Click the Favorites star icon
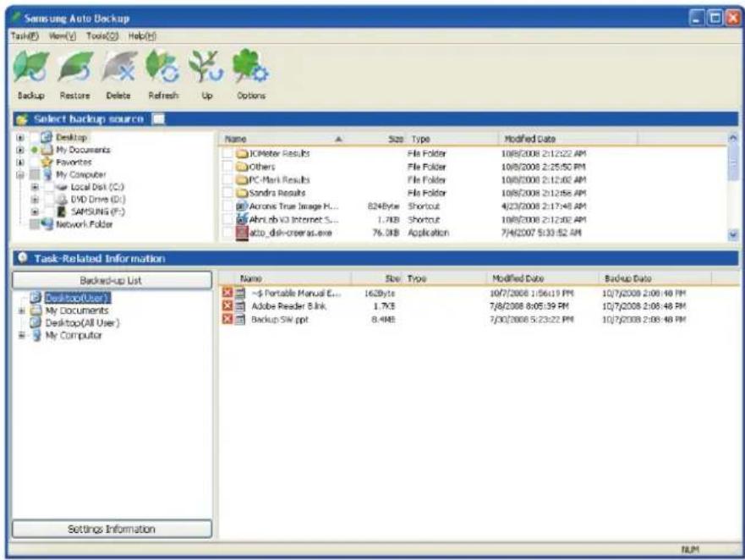Screen dimensions: 745x560 coord(47,162)
